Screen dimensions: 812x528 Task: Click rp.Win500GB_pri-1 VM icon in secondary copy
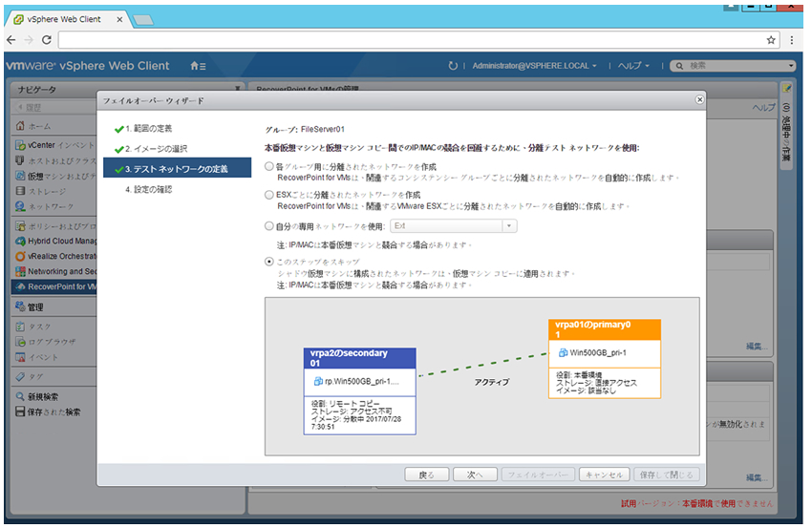tap(318, 381)
